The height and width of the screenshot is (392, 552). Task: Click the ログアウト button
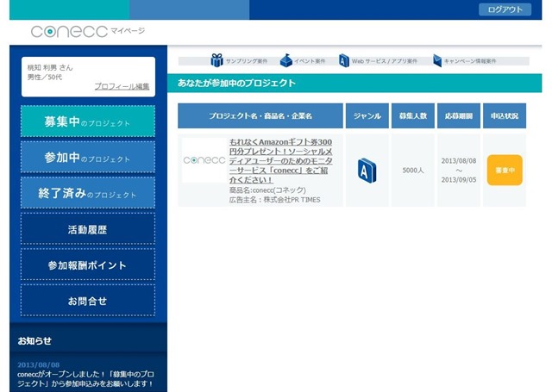pyautogui.click(x=505, y=9)
